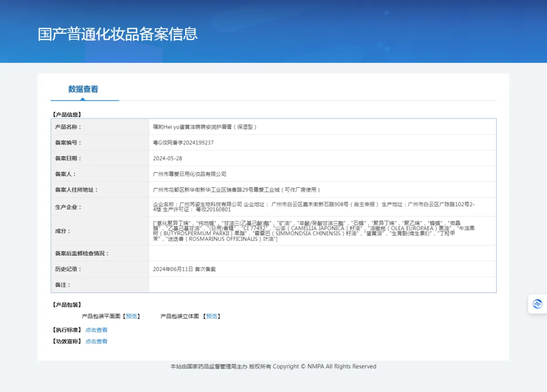
Task: Click the 备案后监督检查情况 row label
Action: 82,253
